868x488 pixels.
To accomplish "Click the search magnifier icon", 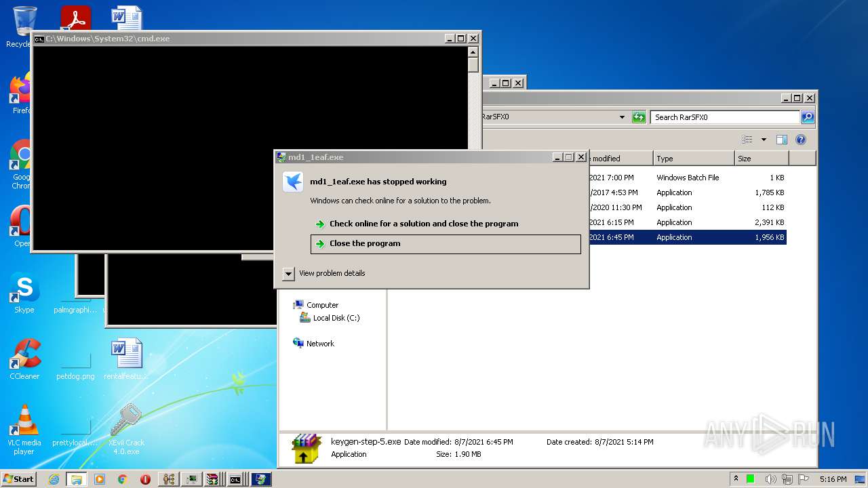I will pyautogui.click(x=808, y=117).
